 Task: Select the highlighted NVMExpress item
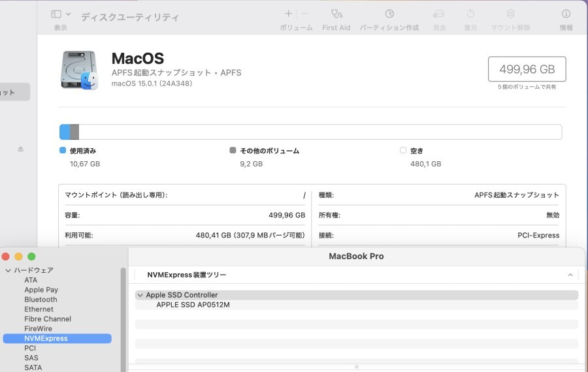[57, 338]
